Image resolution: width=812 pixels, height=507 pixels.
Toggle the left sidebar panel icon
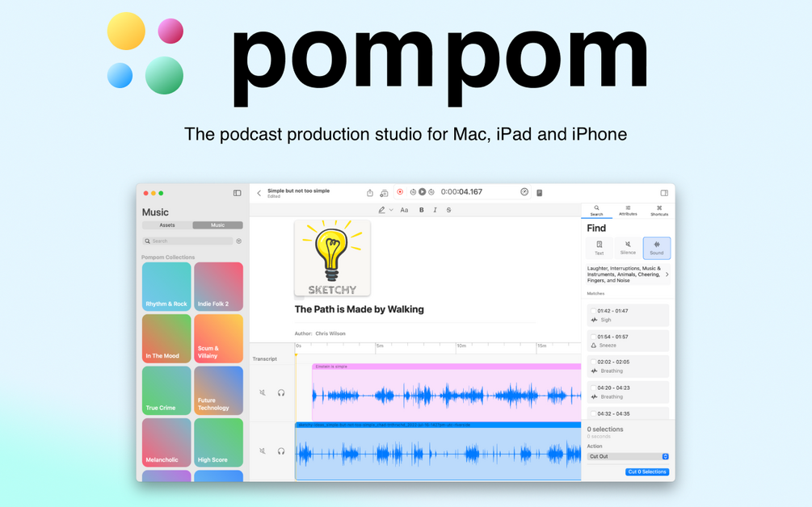[x=238, y=193]
